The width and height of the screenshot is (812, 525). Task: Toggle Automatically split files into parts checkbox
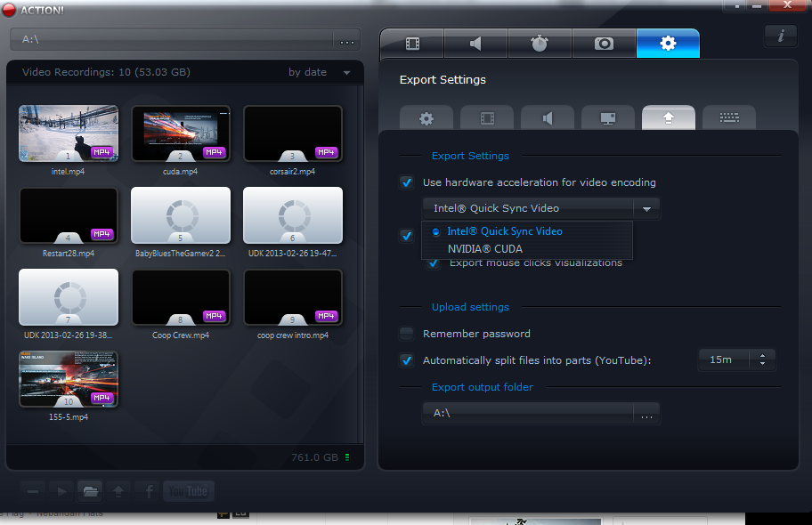407,360
